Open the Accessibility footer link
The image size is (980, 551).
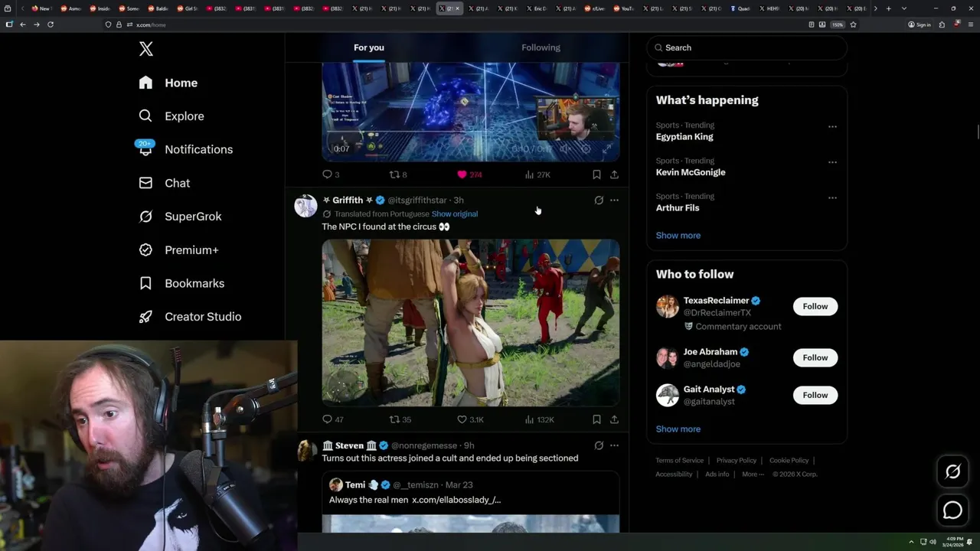coord(674,474)
